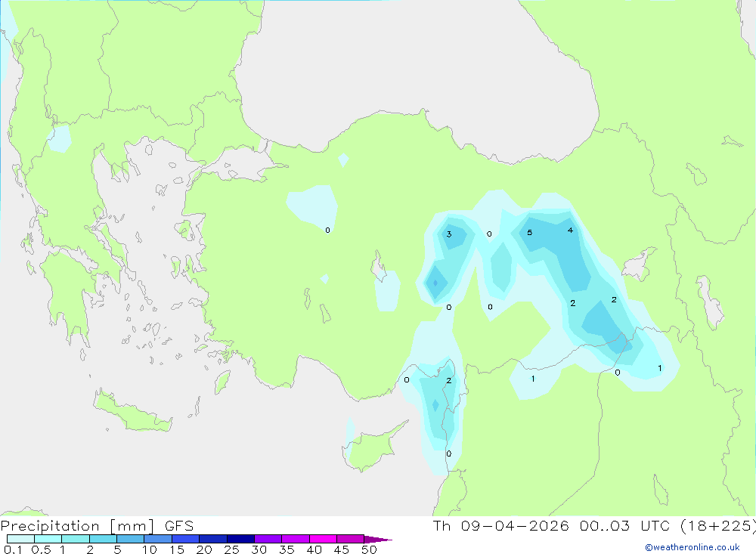Click the 'GFS' model label
The image size is (756, 554).
click(179, 526)
